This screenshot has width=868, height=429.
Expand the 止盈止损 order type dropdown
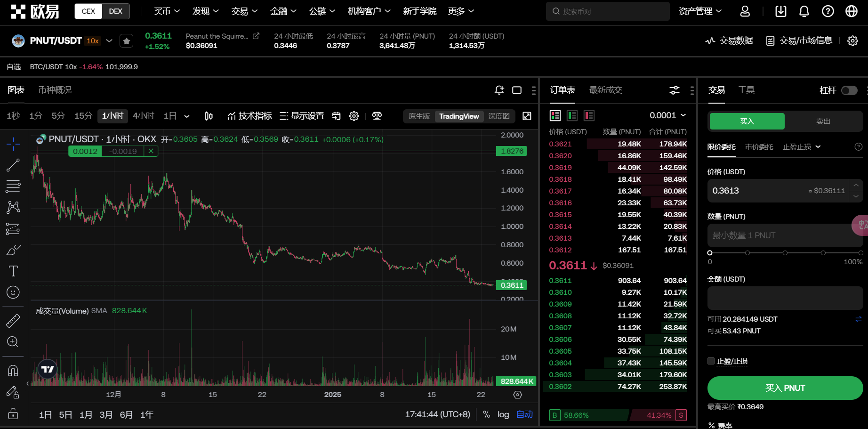pyautogui.click(x=802, y=147)
